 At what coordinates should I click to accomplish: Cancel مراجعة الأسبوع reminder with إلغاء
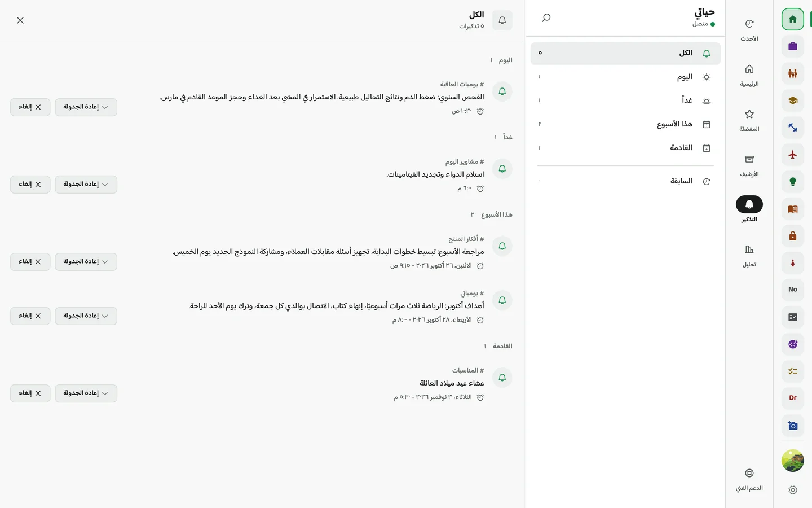(x=30, y=262)
